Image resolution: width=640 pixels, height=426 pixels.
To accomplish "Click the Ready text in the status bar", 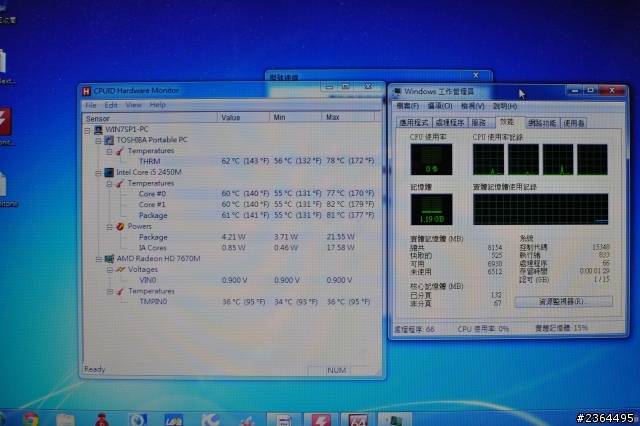I will (95, 370).
